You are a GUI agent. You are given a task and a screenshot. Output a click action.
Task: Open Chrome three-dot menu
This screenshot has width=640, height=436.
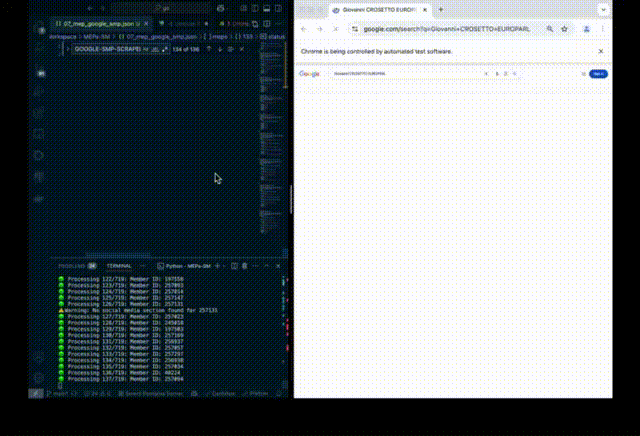602,29
